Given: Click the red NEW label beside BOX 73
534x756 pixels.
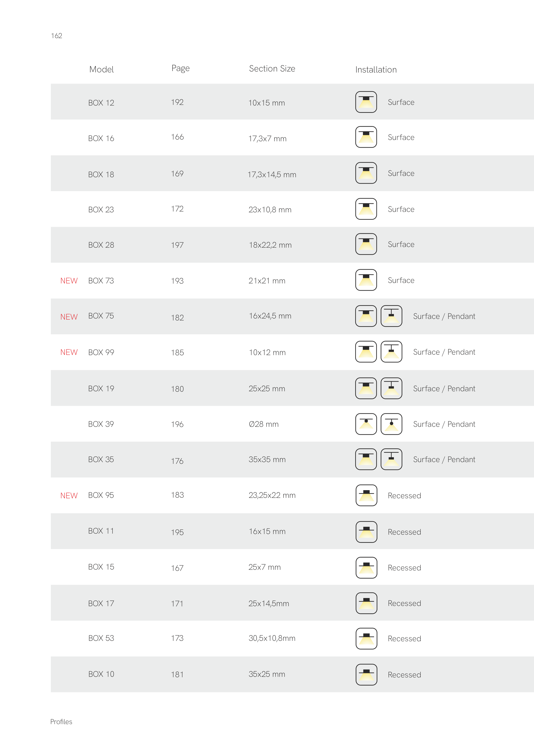Looking at the screenshot, I should point(69,281).
